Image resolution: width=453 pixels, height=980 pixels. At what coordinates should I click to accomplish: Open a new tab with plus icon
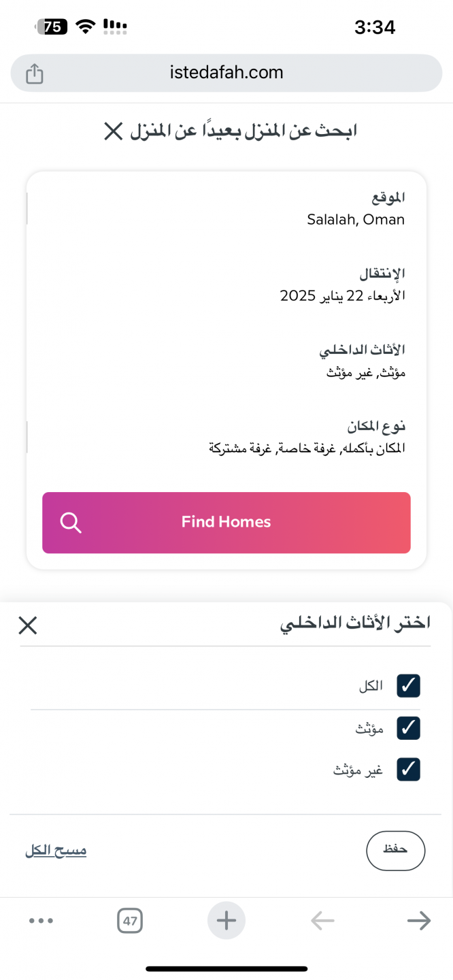[x=227, y=921]
